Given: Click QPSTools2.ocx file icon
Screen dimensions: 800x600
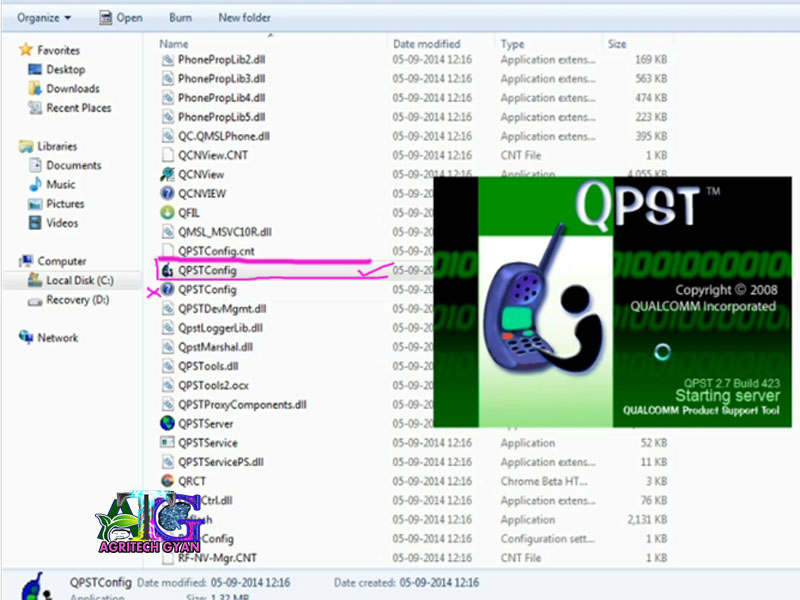Looking at the screenshot, I should click(167, 385).
